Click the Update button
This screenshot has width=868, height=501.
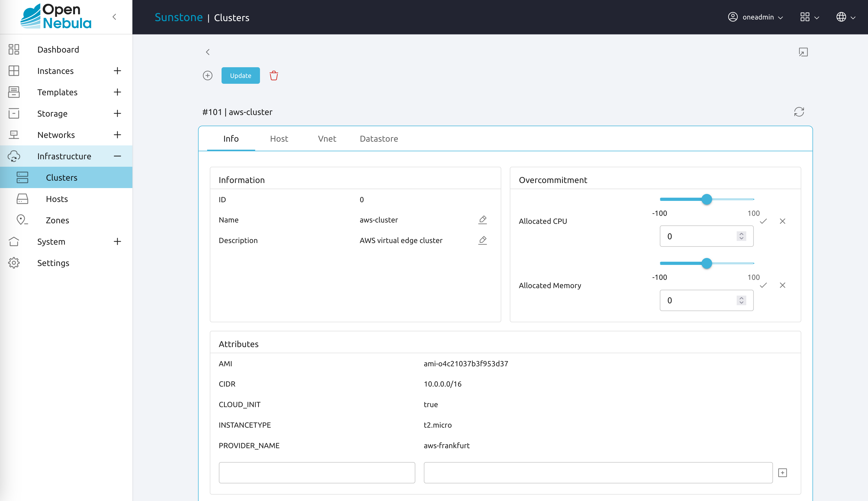240,75
